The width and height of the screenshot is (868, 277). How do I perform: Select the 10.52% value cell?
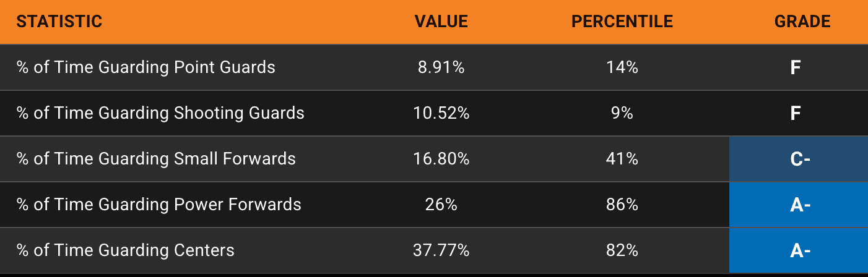(441, 113)
